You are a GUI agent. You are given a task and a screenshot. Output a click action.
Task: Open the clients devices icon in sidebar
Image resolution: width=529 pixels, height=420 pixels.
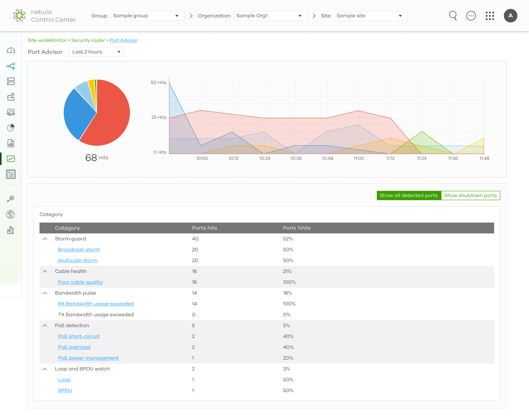[x=11, y=112]
